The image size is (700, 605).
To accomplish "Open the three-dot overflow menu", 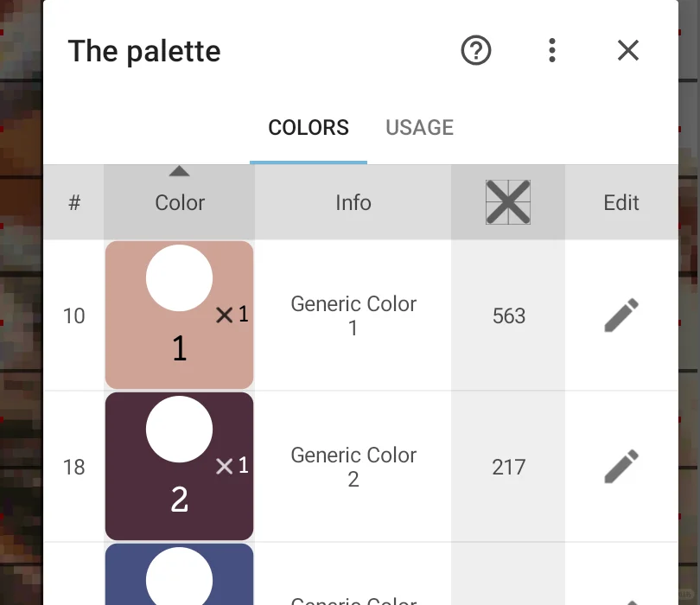I will click(552, 51).
